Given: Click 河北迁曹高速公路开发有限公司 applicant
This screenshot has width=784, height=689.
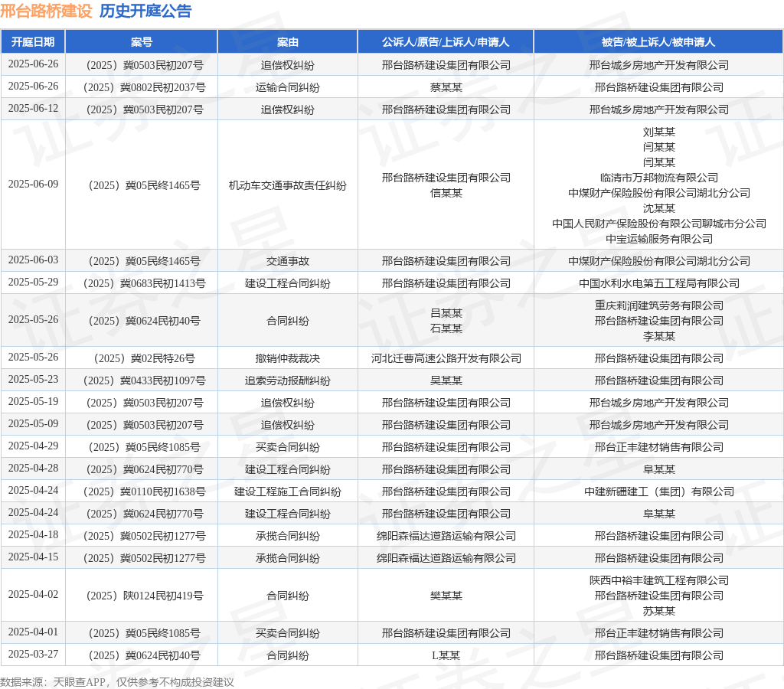Looking at the screenshot, I should coord(446,358).
